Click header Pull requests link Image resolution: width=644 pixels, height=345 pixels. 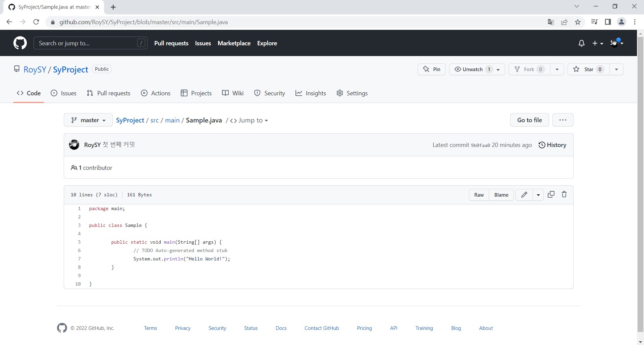coord(171,43)
